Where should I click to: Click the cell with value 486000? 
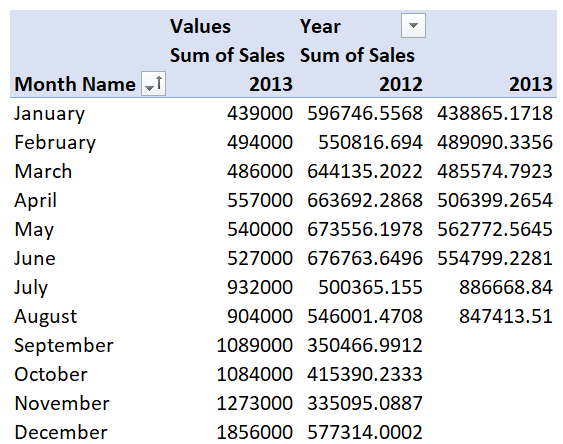pyautogui.click(x=260, y=172)
